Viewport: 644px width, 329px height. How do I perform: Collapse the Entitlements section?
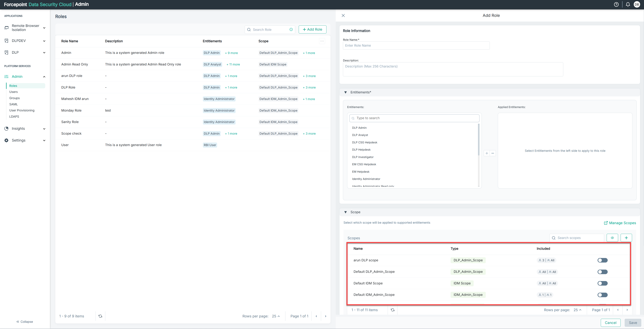(345, 92)
